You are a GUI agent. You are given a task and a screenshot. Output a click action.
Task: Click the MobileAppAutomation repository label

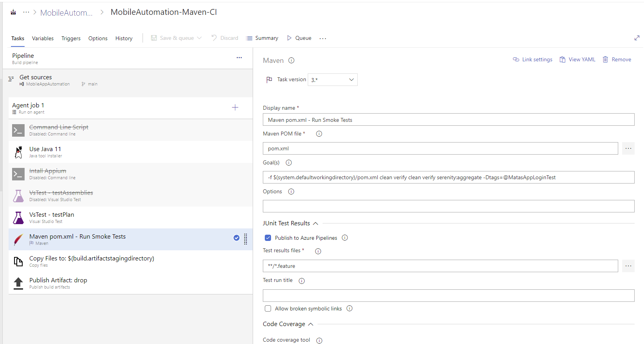(48, 84)
